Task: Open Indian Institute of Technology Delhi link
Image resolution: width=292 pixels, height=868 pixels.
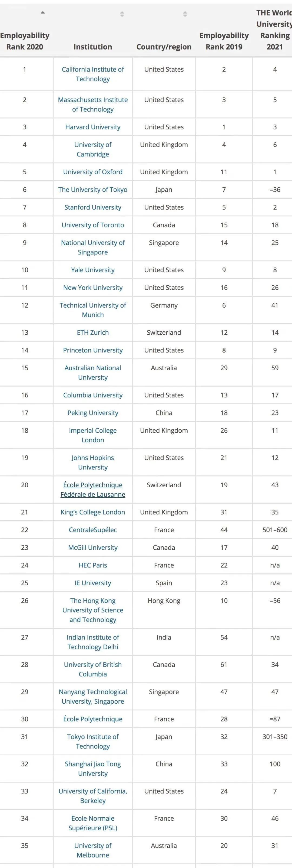Action: 93,642
